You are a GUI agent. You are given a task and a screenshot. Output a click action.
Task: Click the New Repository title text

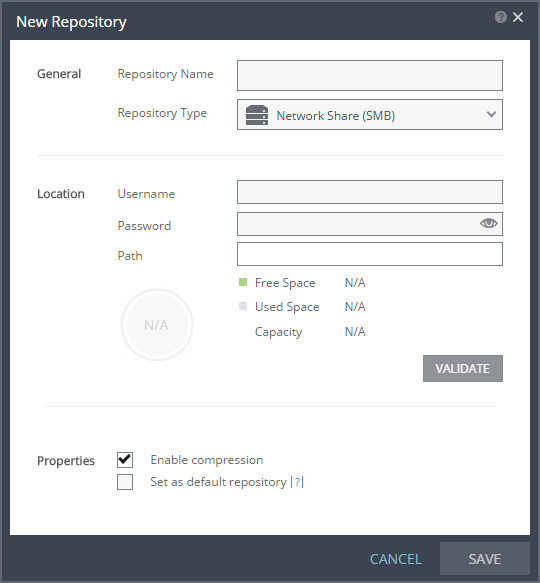71,22
